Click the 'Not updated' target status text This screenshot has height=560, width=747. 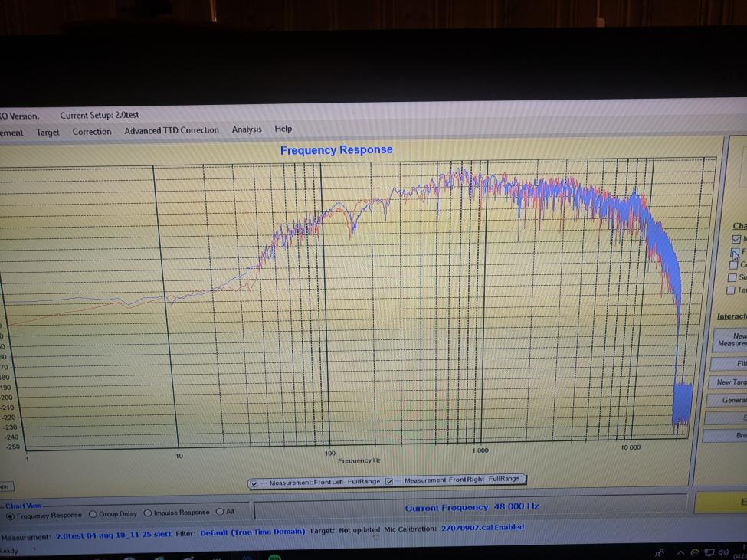(x=359, y=530)
